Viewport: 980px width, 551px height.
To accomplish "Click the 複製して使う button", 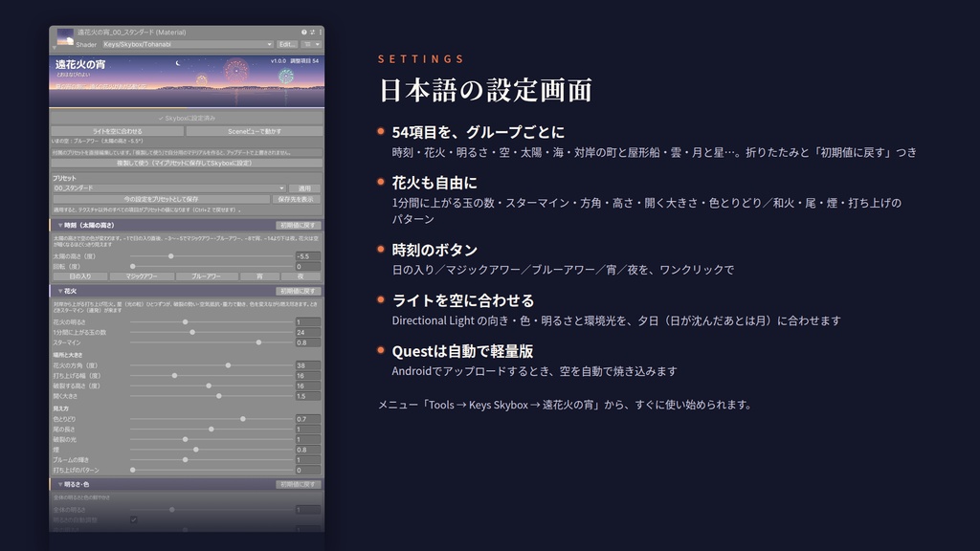I will pyautogui.click(x=187, y=163).
